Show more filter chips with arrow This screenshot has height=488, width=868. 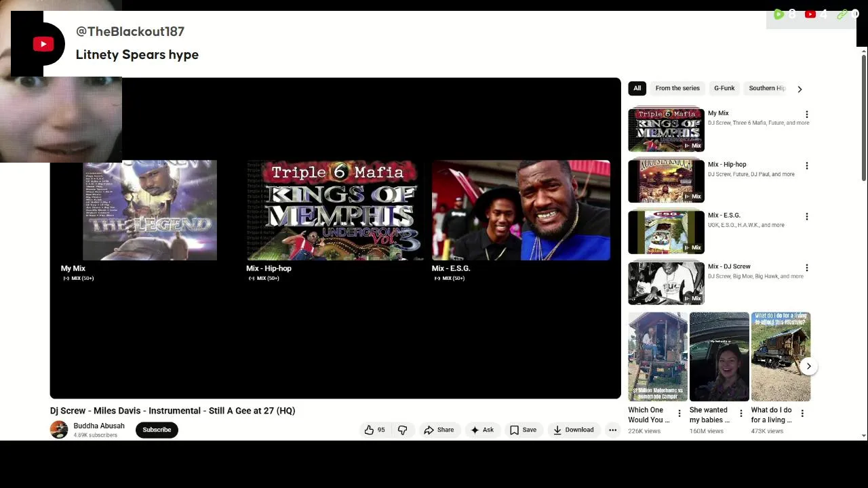pyautogui.click(x=800, y=89)
